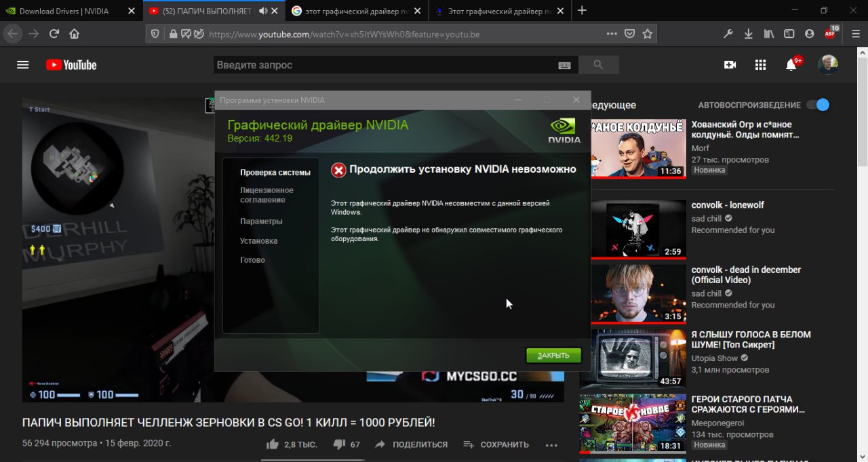Open 'convolk - lonewolf' video title
This screenshot has height=462, width=868.
click(x=728, y=205)
